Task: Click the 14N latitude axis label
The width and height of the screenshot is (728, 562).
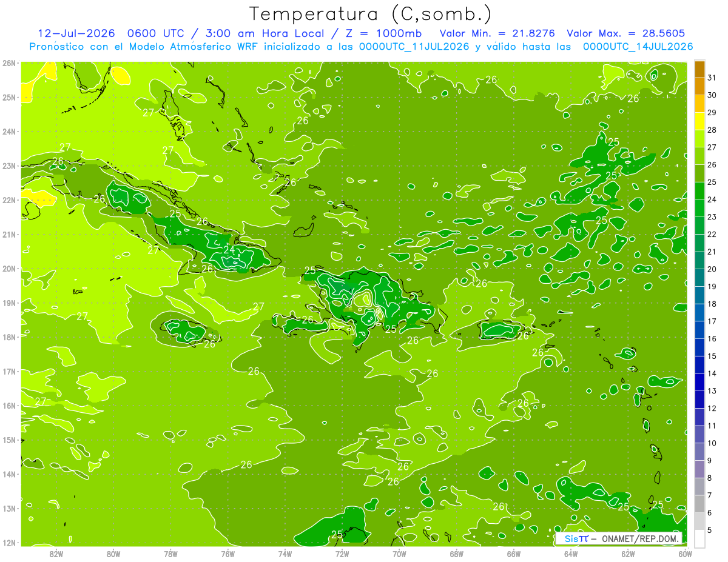Action: 8,474
